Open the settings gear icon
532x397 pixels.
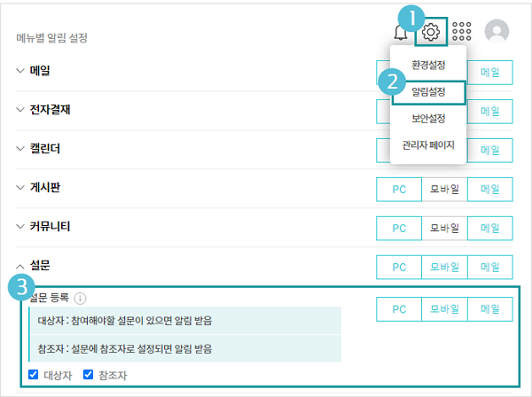431,32
